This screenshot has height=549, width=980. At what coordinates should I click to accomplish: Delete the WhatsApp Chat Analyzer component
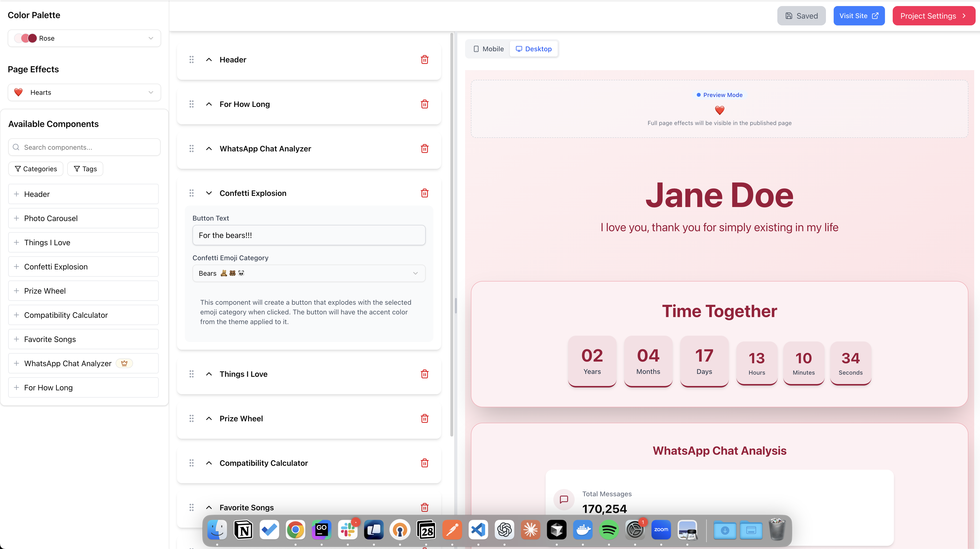[x=424, y=149]
